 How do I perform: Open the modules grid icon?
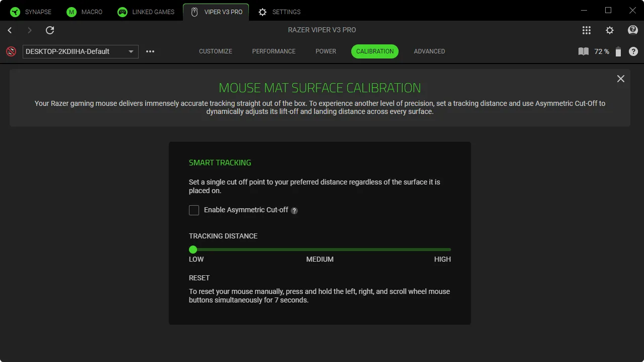pyautogui.click(x=587, y=30)
